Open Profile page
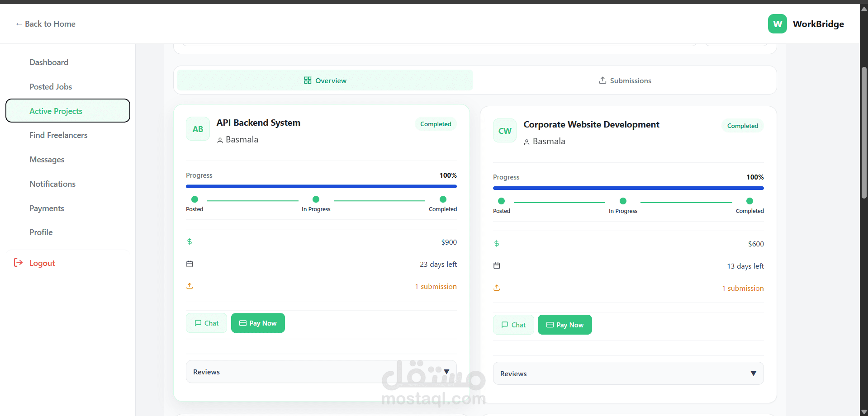The image size is (868, 416). click(68, 232)
